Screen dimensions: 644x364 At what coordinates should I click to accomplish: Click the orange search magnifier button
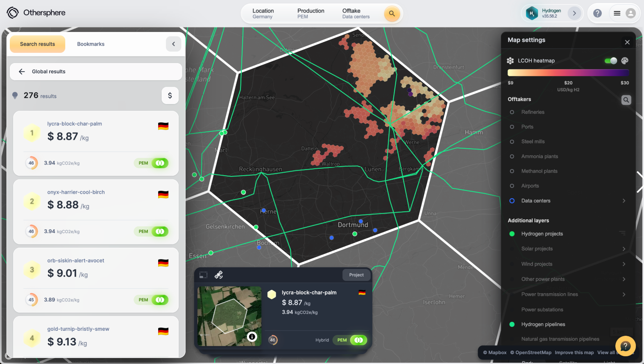point(392,14)
